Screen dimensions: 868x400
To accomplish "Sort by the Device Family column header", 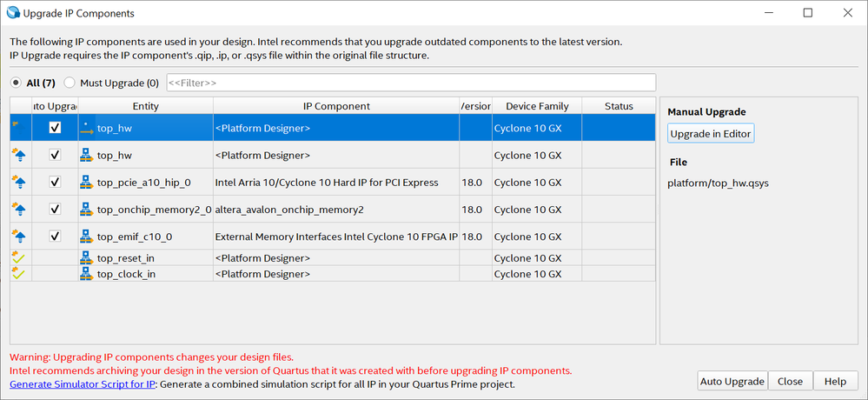I will coord(537,106).
